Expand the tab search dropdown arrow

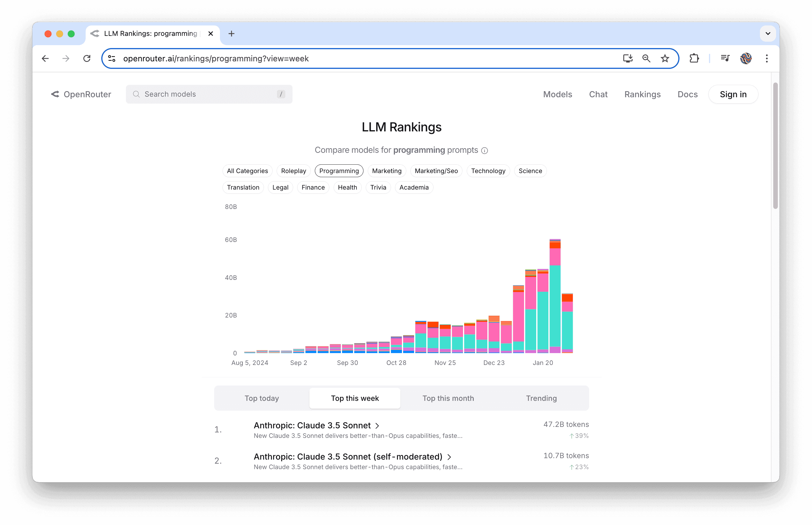(x=768, y=33)
